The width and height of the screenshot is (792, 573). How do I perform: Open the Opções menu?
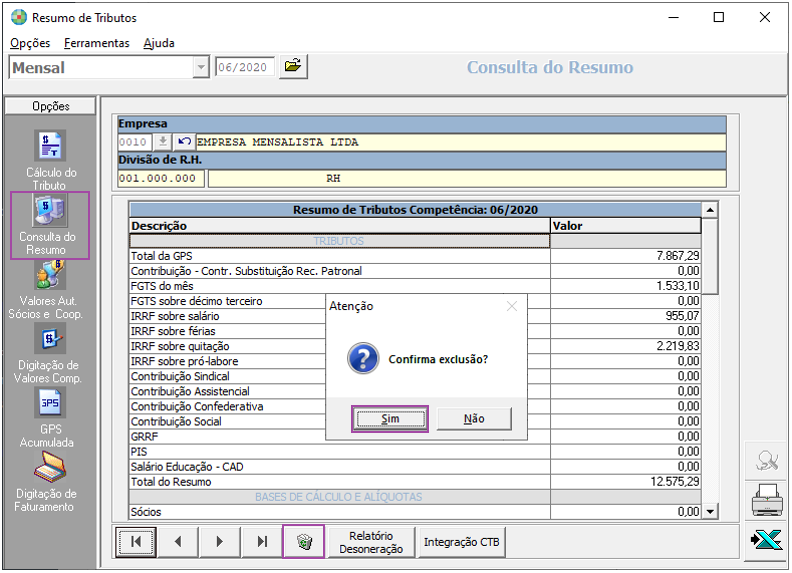click(30, 43)
